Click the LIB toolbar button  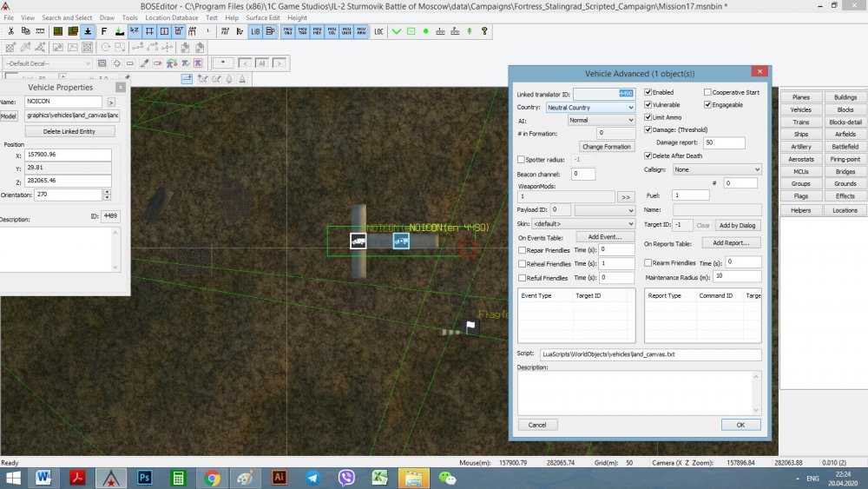tap(256, 31)
